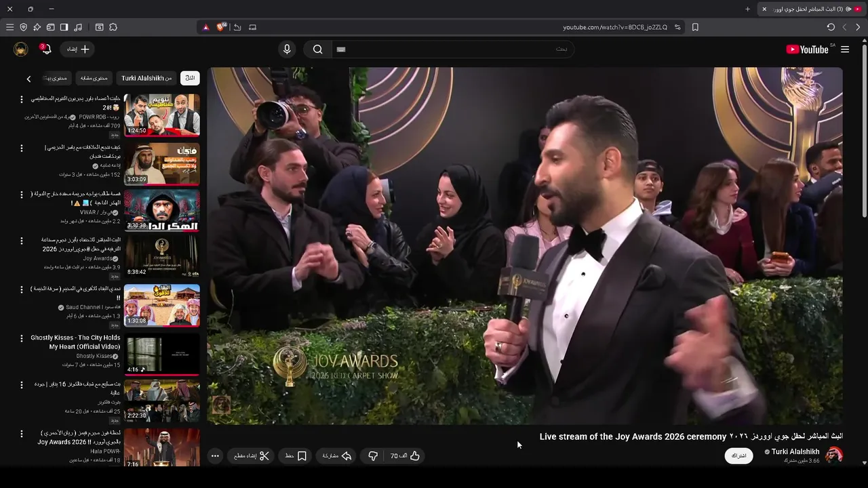868x488 pixels.
Task: Open options menu for the 2:22:30 stream video
Action: (x=21, y=385)
